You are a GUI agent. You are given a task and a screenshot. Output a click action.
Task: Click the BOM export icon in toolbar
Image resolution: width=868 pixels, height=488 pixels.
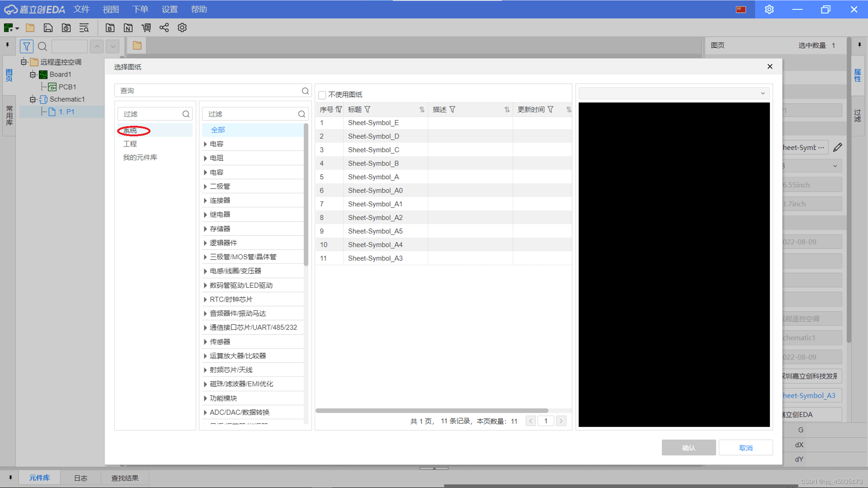[110, 28]
